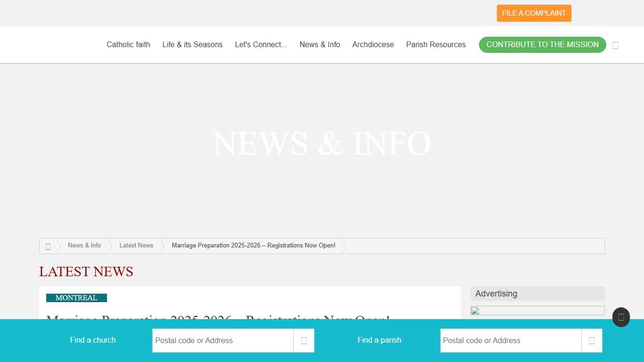Click Contribute to the Mission button
Screen dimensions: 644x362
click(x=542, y=45)
